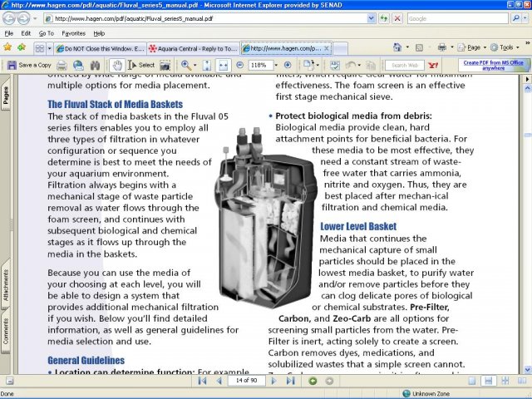
Task: Select Facing pages layout icon
Action: (x=522, y=381)
